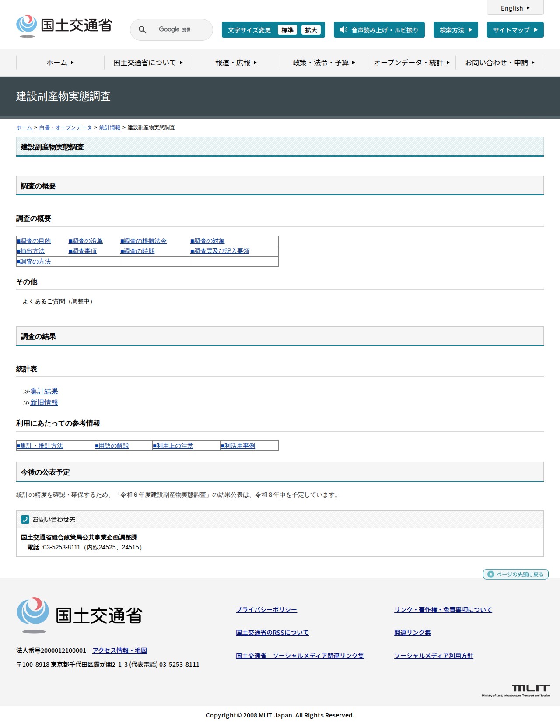
Task: Open 関連リンク集 footer link
Action: tap(413, 633)
